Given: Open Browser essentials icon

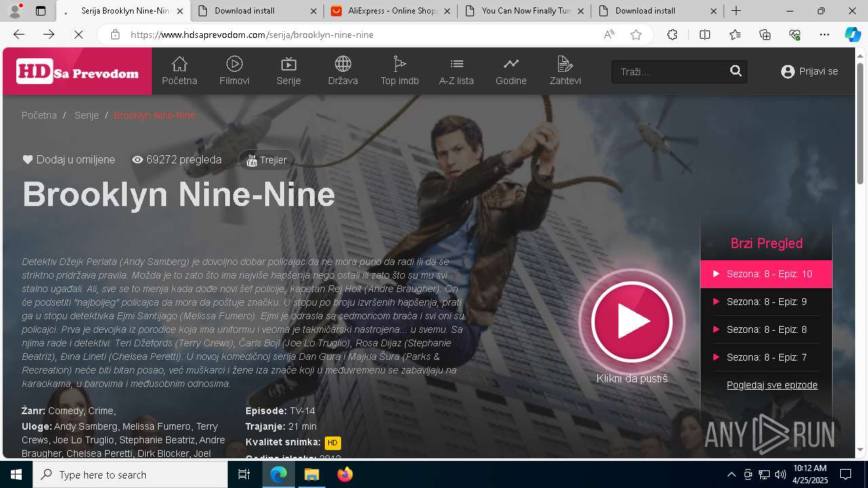Looking at the screenshot, I should [795, 35].
